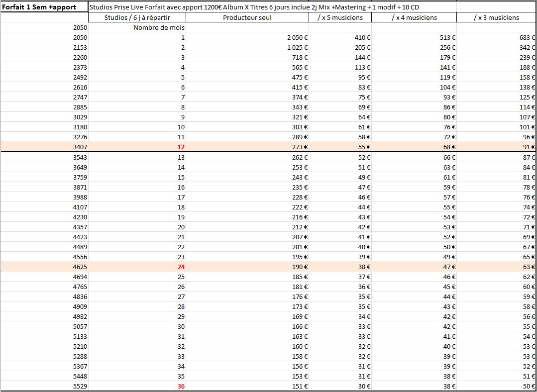Click the 'Studios Prise Live Forfait' description cell
The image size is (537, 392).
tap(254, 7)
